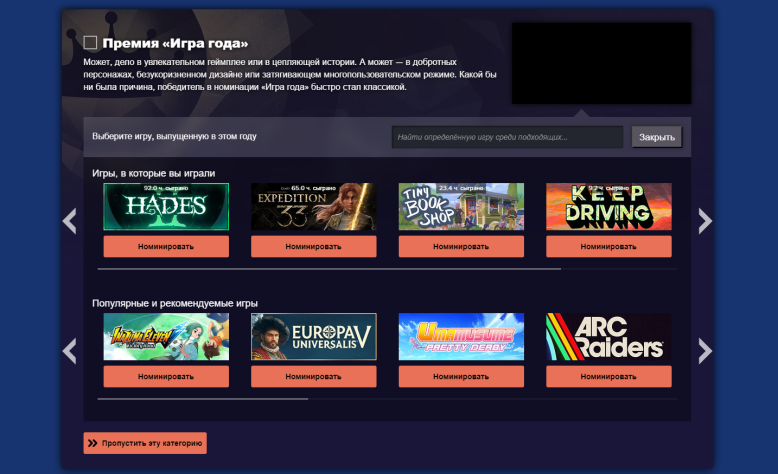Viewport: 778px width, 474px height.
Task: Tick the «Игра года» award checkbox
Action: pos(90,43)
